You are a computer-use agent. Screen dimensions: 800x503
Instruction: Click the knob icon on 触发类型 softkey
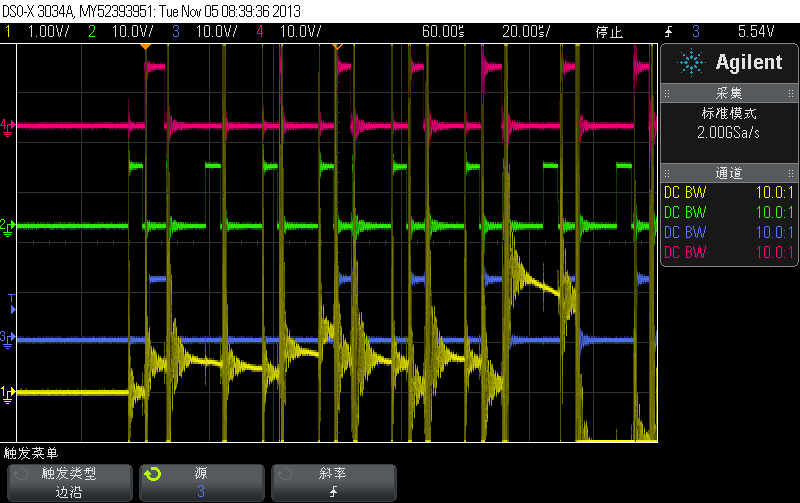pos(20,474)
